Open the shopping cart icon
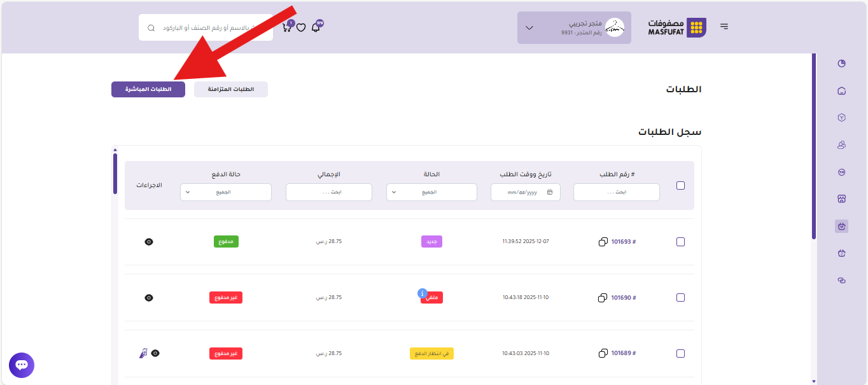The image size is (868, 385). point(287,28)
